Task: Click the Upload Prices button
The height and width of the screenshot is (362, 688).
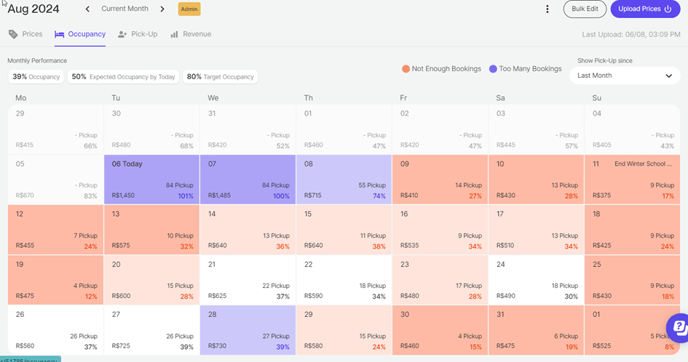Action: coord(645,9)
